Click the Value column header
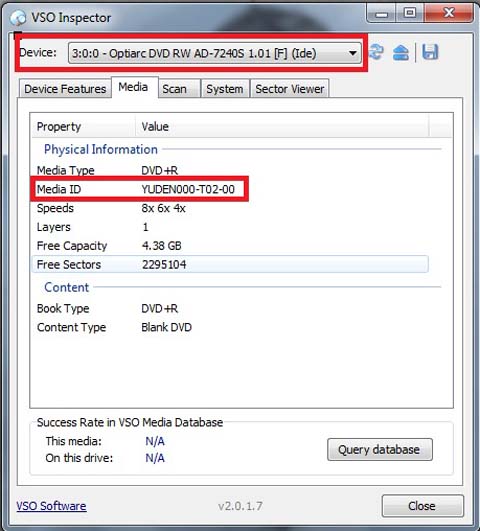The image size is (480, 531). point(282,127)
